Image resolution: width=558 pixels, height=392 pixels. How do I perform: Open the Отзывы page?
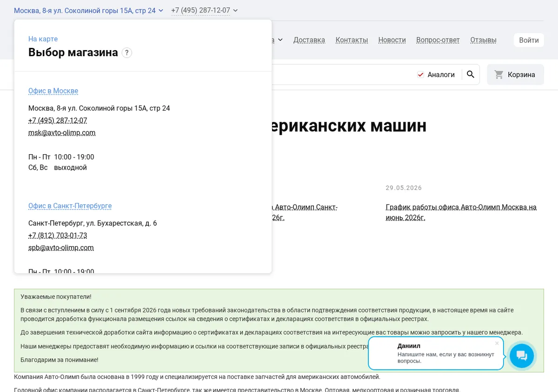tap(483, 40)
